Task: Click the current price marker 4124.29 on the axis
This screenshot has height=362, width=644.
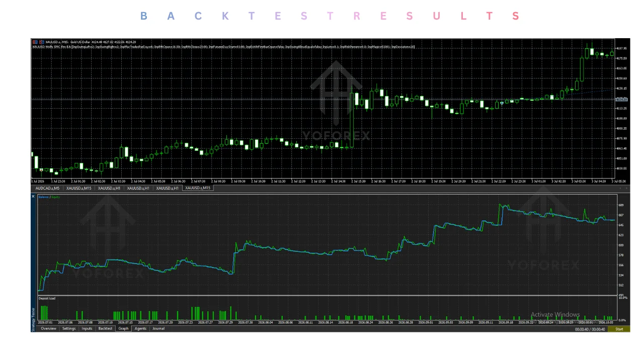Action: point(621,100)
